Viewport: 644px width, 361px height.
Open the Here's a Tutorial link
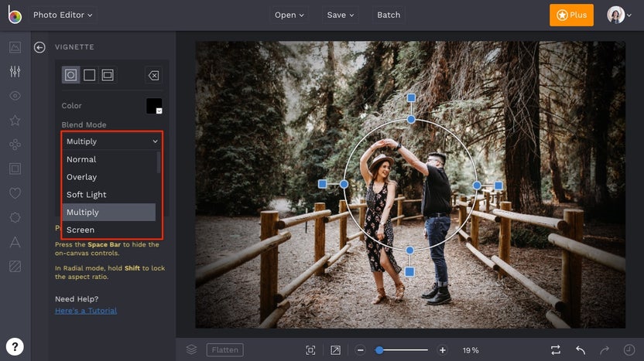[86, 311]
